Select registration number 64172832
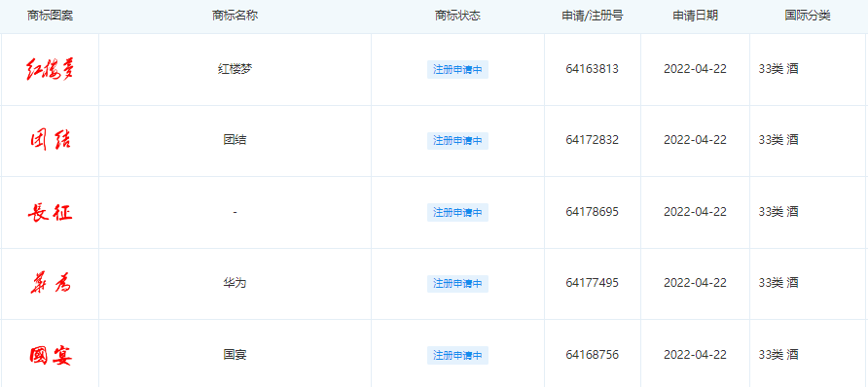Image resolution: width=868 pixels, height=387 pixels. point(593,140)
